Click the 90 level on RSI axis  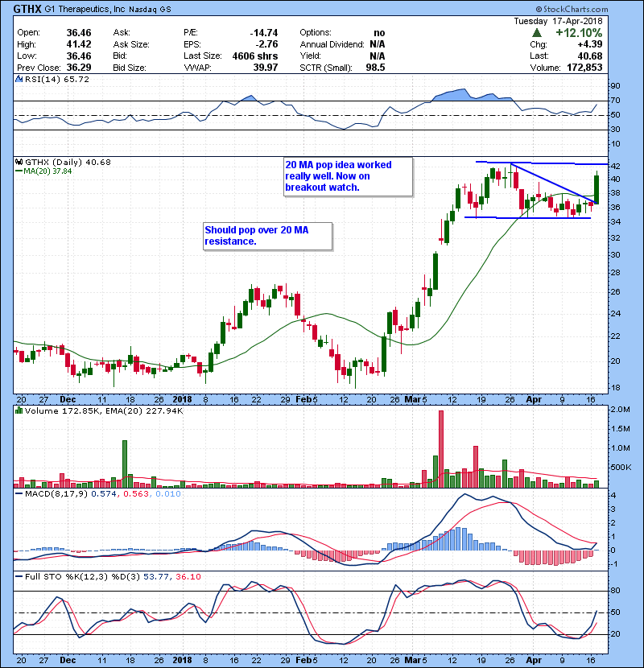615,86
